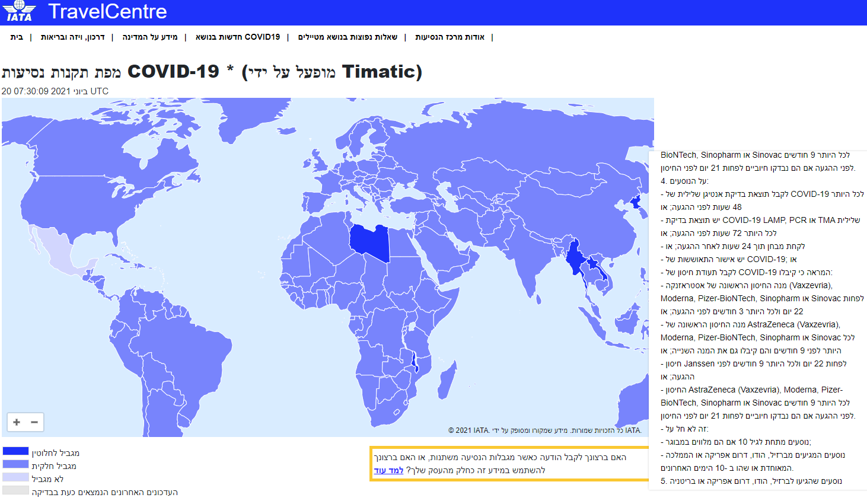This screenshot has height=504, width=867.
Task: Click the line mentioning חיסון Janssen
Action: click(x=754, y=363)
